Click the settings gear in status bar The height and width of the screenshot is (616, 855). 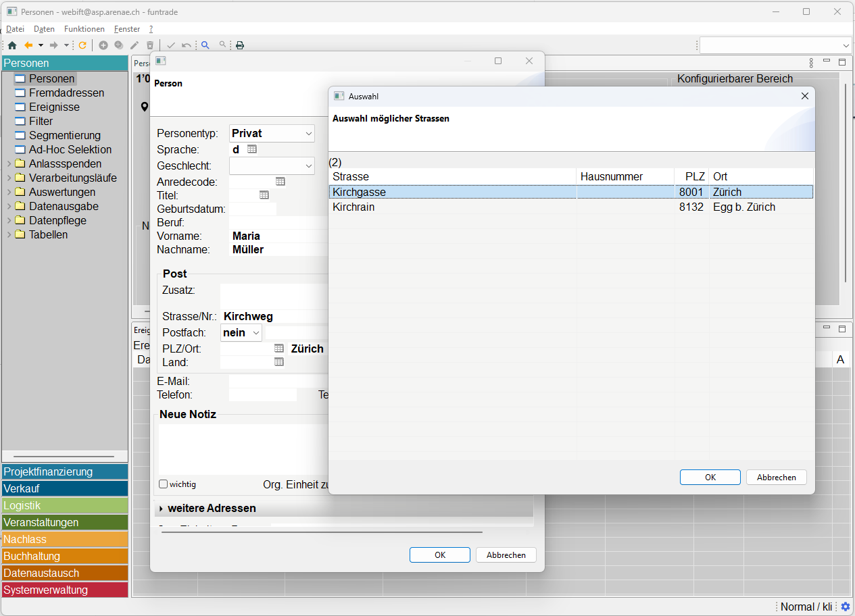[846, 607]
